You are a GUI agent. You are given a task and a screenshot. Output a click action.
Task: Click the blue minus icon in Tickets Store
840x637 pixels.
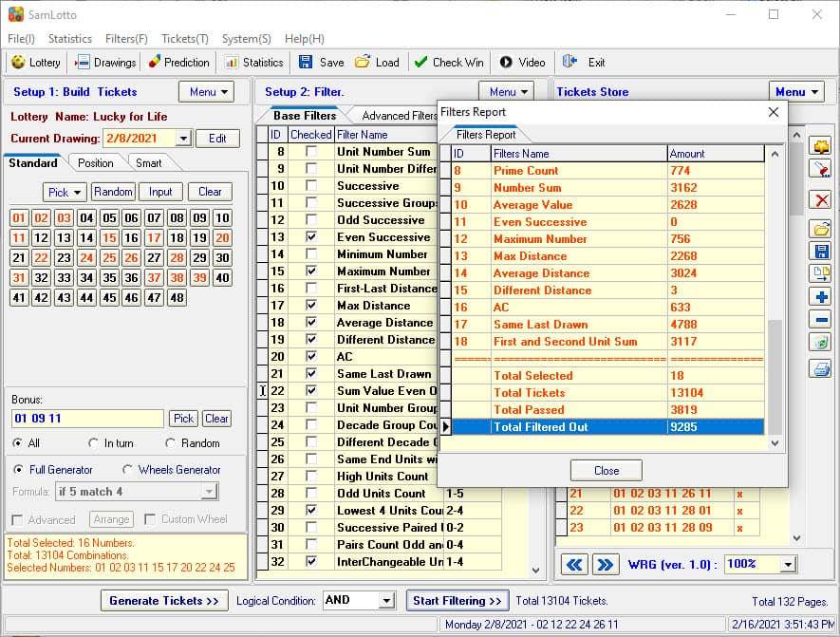821,320
